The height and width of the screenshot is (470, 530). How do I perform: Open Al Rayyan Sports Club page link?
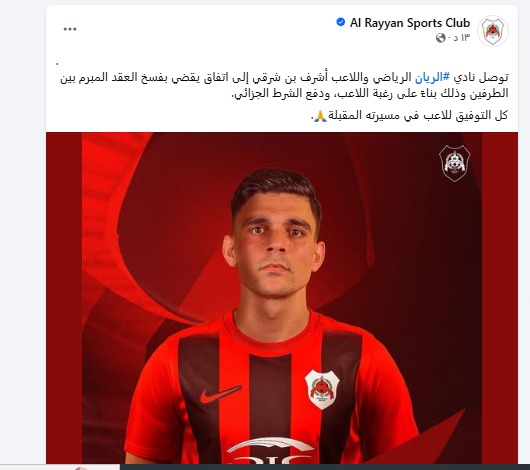[410, 23]
